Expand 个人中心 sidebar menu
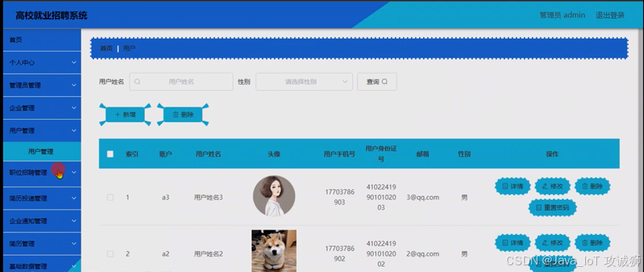The image size is (644, 272). (x=42, y=62)
